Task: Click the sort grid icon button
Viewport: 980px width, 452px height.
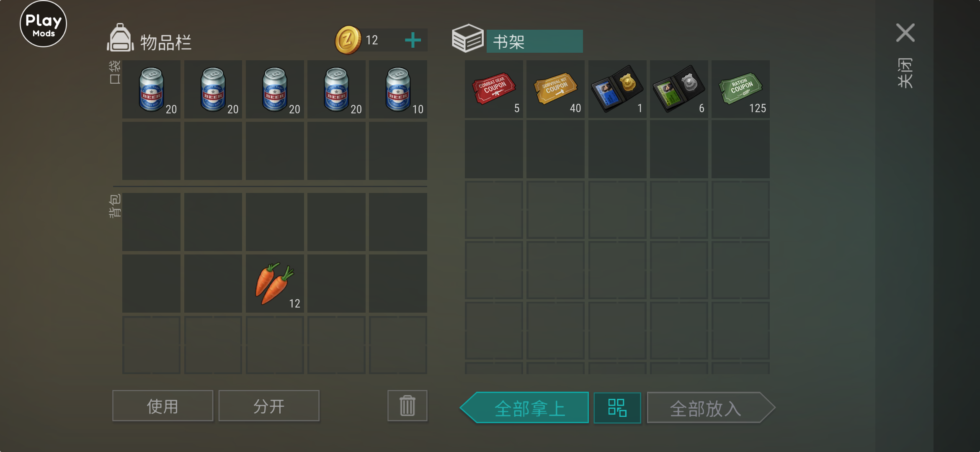Action: point(617,408)
